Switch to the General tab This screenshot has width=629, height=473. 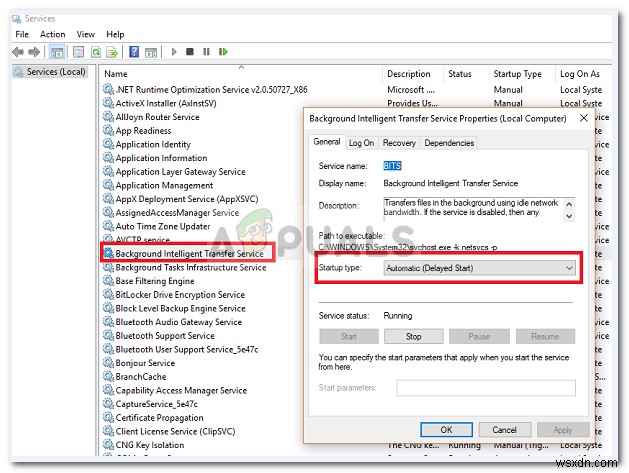coord(327,142)
